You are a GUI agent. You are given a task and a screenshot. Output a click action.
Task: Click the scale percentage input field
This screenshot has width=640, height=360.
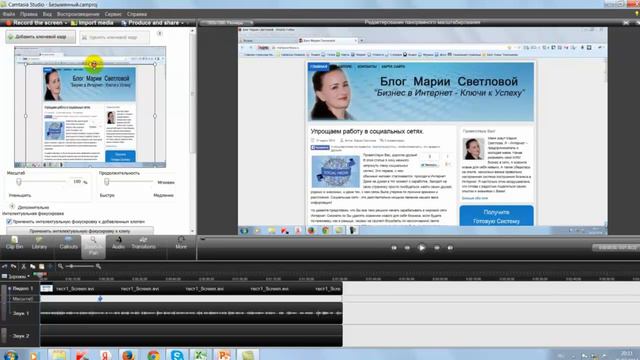(76, 182)
